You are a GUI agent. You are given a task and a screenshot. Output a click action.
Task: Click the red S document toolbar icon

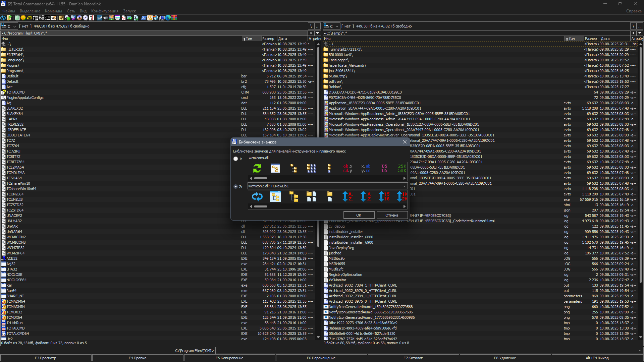coord(124,18)
